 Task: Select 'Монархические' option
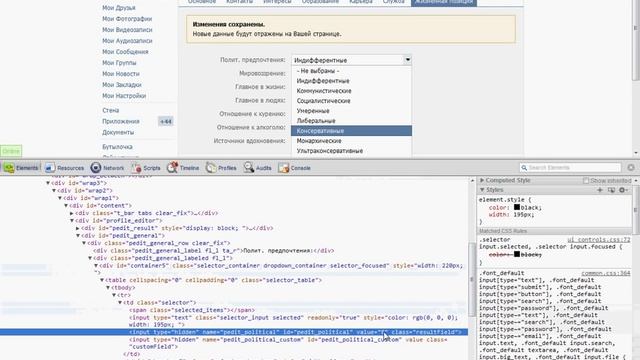(351, 141)
